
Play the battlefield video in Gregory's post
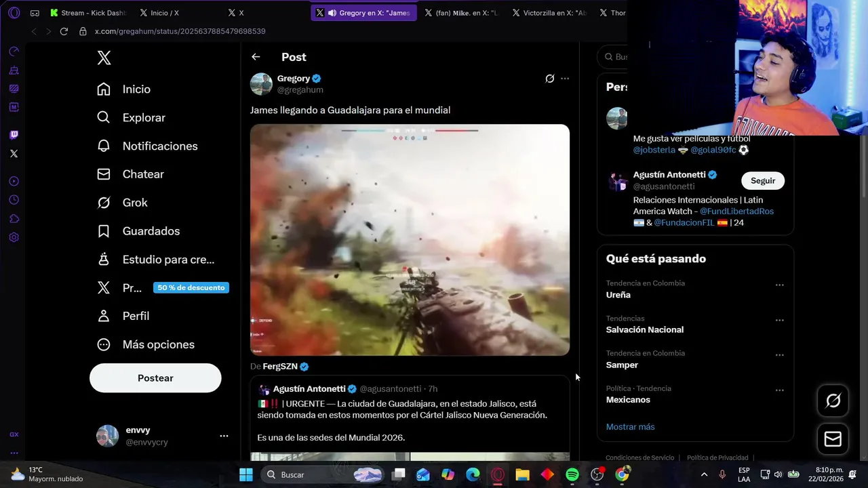(410, 240)
